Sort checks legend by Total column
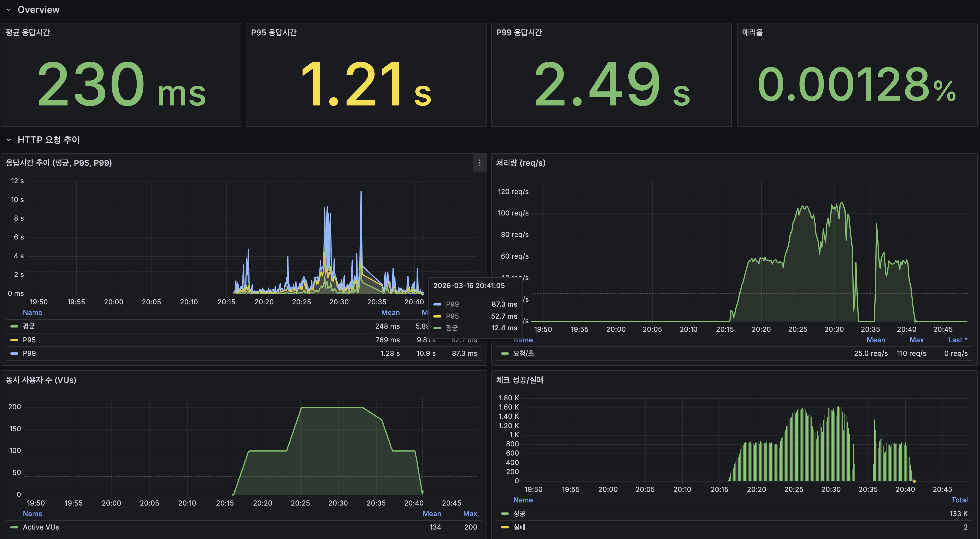980x539 pixels. tap(959, 500)
